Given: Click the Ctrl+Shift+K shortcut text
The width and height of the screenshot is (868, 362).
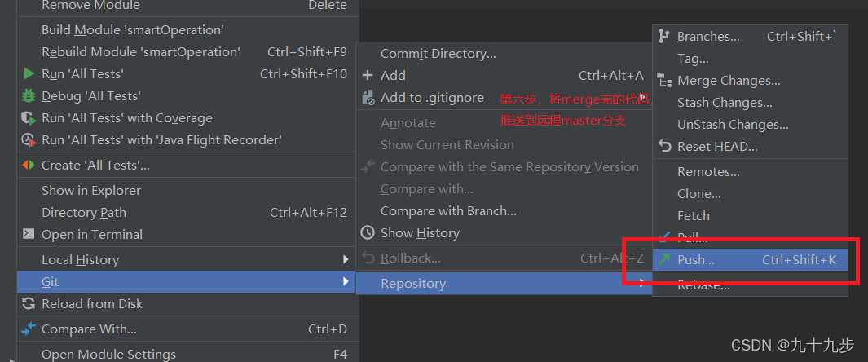Looking at the screenshot, I should pyautogui.click(x=800, y=259).
